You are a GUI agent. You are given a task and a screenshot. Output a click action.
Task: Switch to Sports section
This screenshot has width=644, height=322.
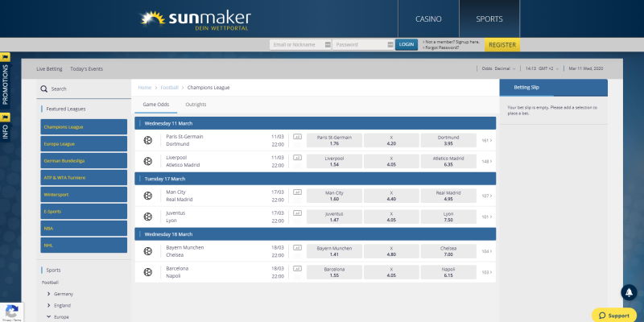489,19
